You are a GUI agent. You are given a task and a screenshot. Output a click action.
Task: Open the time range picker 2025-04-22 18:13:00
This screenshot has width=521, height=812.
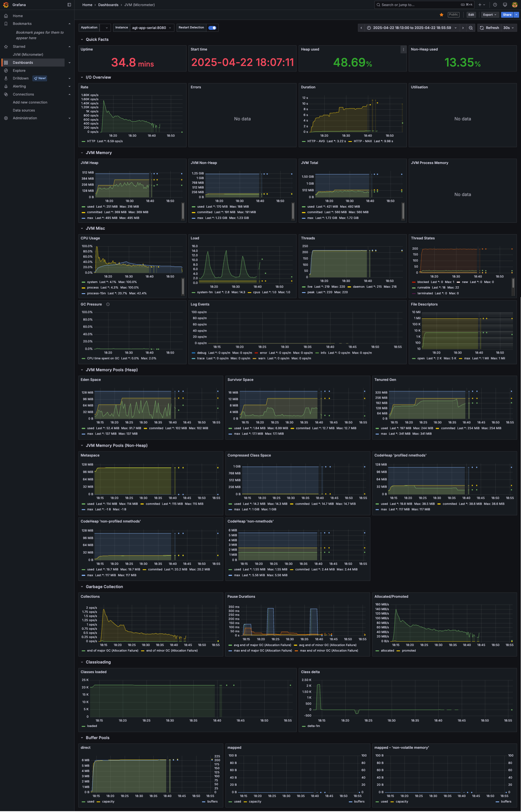412,28
